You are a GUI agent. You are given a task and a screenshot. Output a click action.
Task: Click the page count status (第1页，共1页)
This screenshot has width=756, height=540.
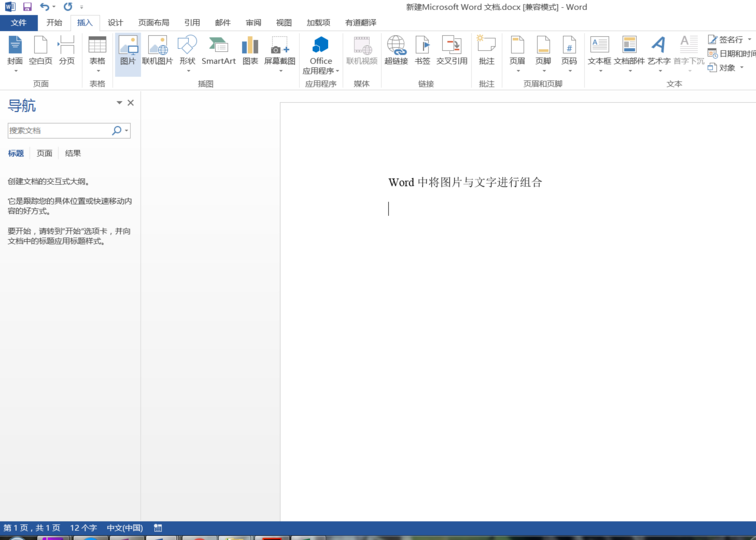tap(32, 528)
